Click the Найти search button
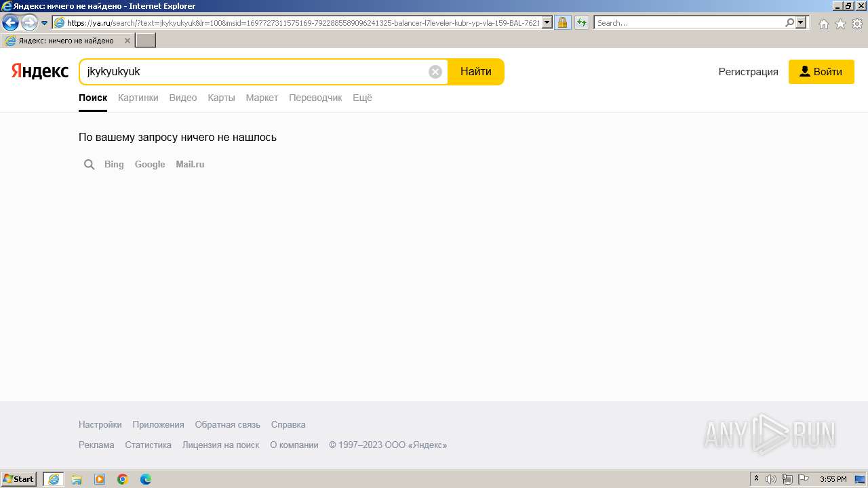The width and height of the screenshot is (868, 488). point(476,72)
